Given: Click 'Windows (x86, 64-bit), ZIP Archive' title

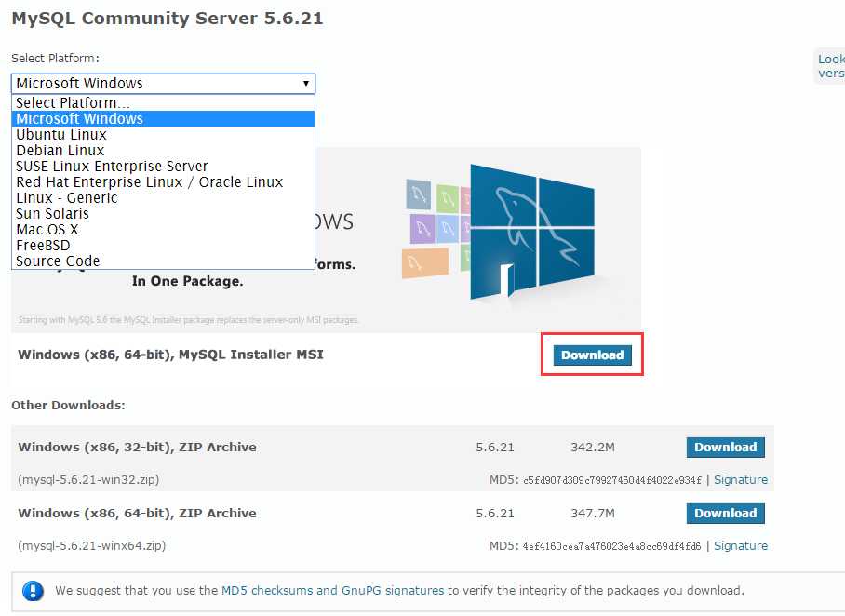Looking at the screenshot, I should click(x=137, y=514).
